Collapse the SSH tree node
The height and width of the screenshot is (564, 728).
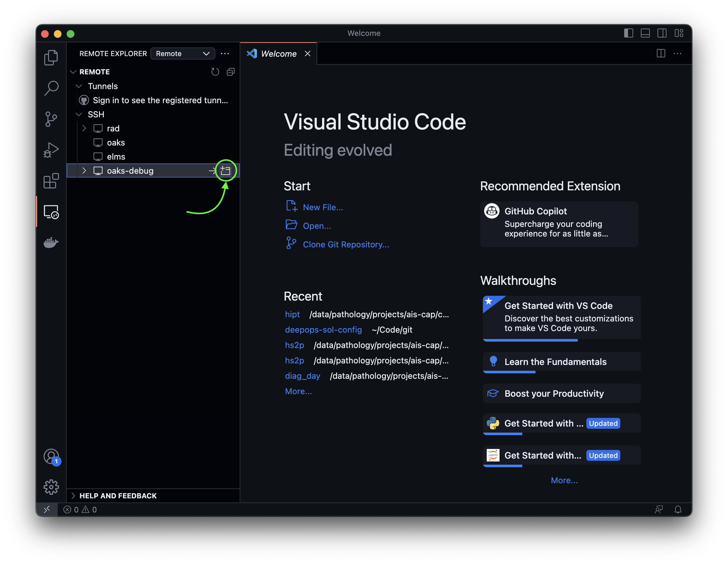click(79, 114)
